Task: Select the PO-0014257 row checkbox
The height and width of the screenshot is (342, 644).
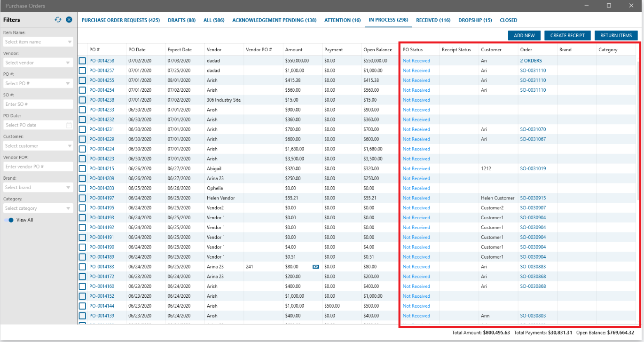Action: 82,71
